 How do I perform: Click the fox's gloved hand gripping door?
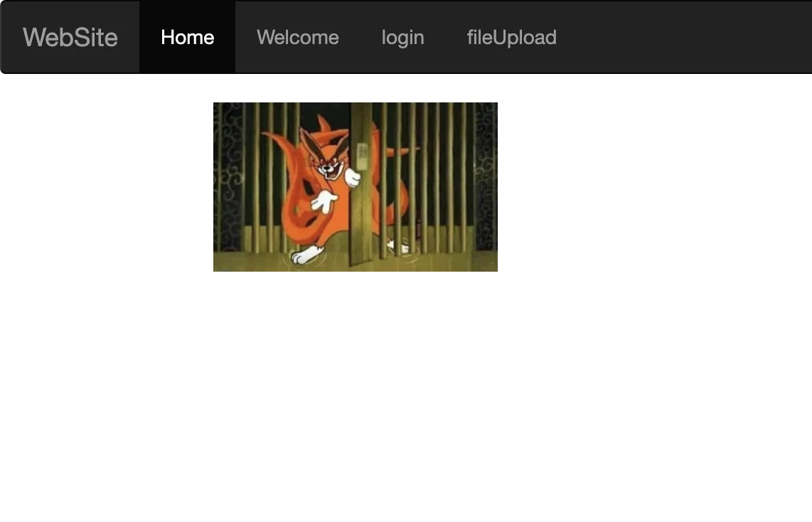pyautogui.click(x=352, y=178)
